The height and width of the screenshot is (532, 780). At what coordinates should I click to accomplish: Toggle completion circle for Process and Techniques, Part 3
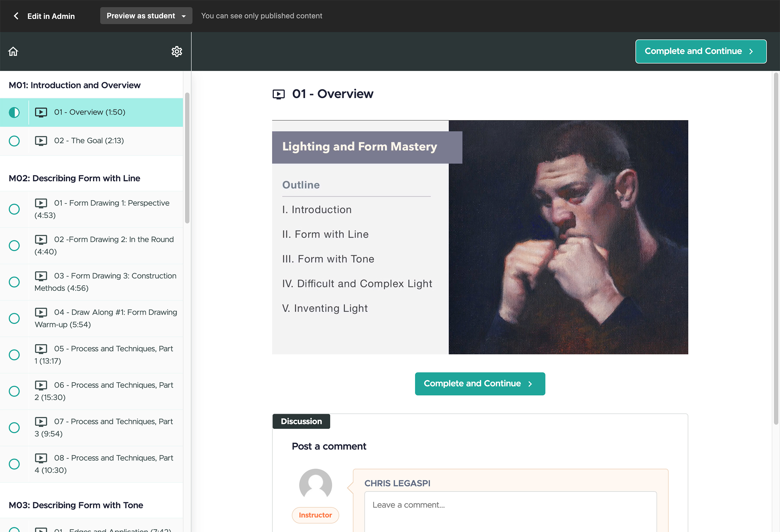click(14, 428)
